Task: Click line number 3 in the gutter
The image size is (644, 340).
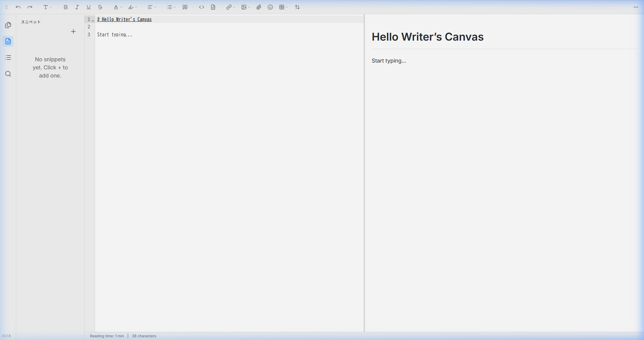Action: [x=89, y=35]
